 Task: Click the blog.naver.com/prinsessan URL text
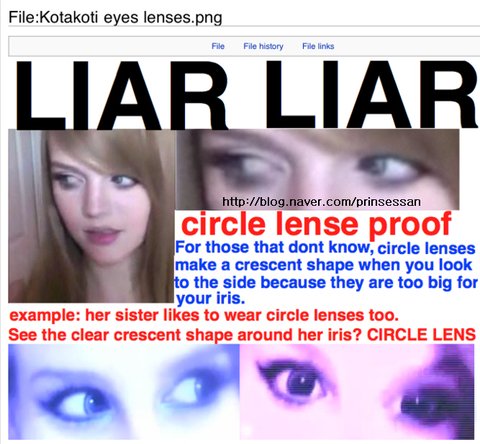tap(321, 201)
